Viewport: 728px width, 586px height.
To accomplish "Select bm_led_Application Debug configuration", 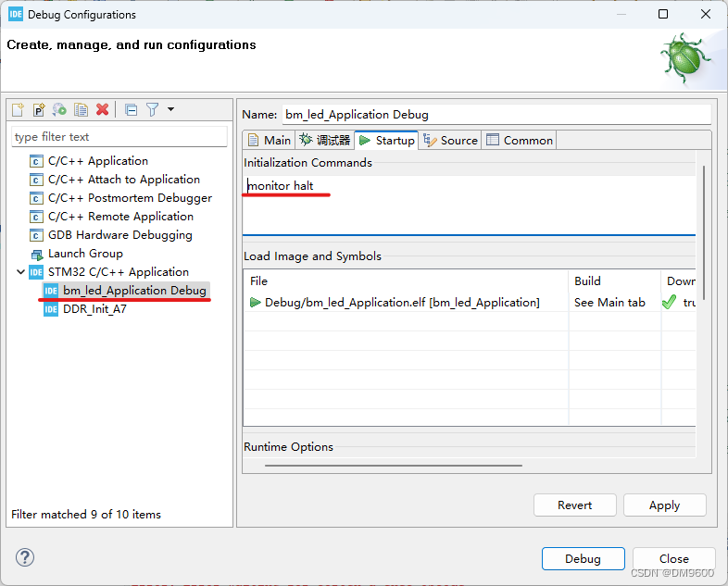I will tap(134, 291).
